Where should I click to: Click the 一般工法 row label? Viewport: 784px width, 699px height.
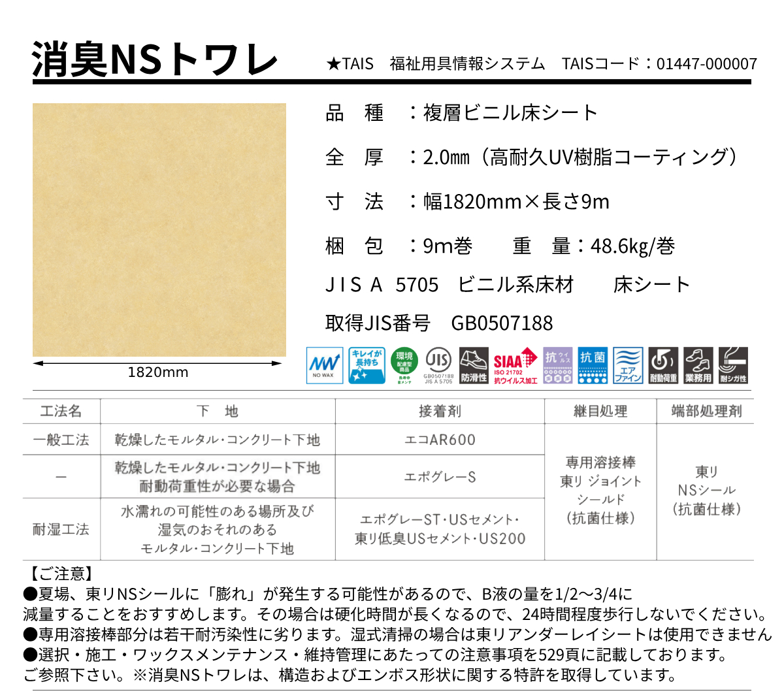coord(61,440)
